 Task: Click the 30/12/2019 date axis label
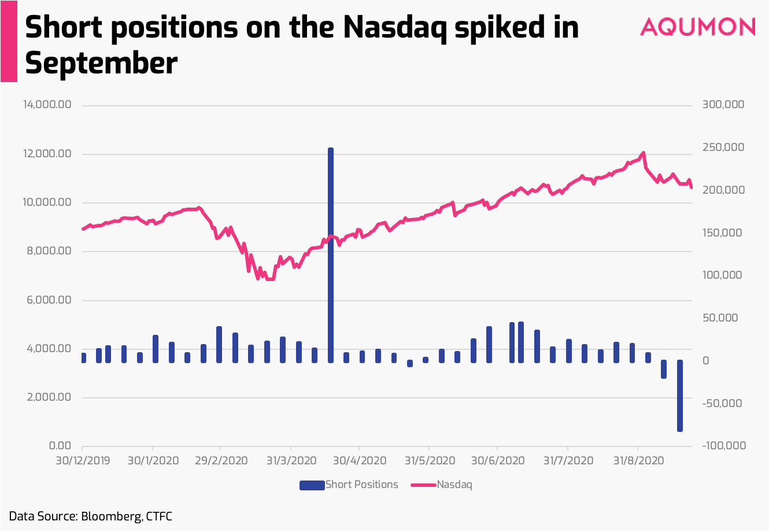pos(82,461)
